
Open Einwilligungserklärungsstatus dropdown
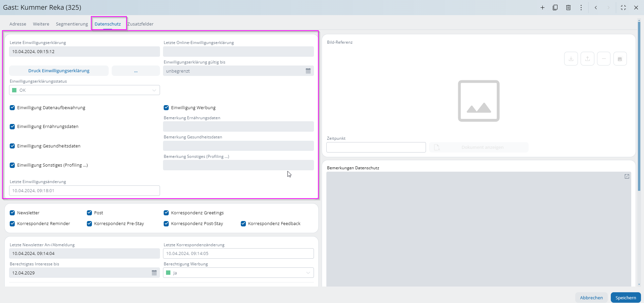point(85,90)
